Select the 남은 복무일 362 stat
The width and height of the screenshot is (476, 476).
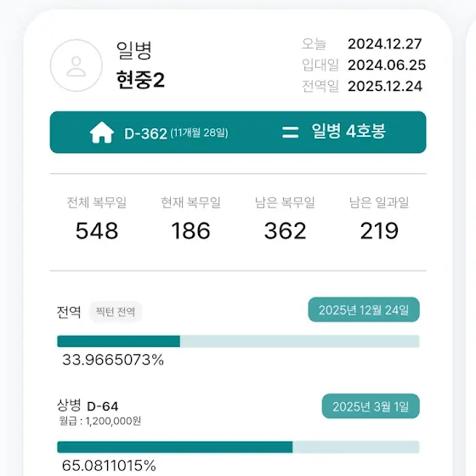(x=285, y=218)
